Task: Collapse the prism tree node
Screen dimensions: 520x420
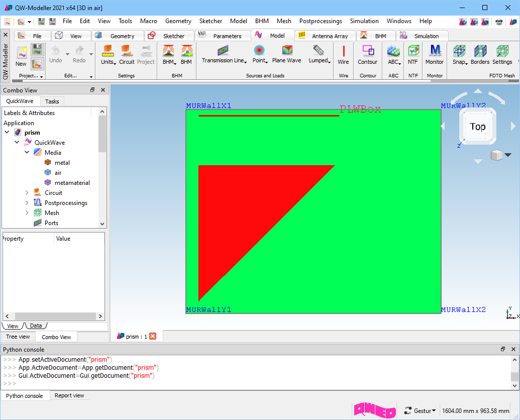Action: [7, 132]
